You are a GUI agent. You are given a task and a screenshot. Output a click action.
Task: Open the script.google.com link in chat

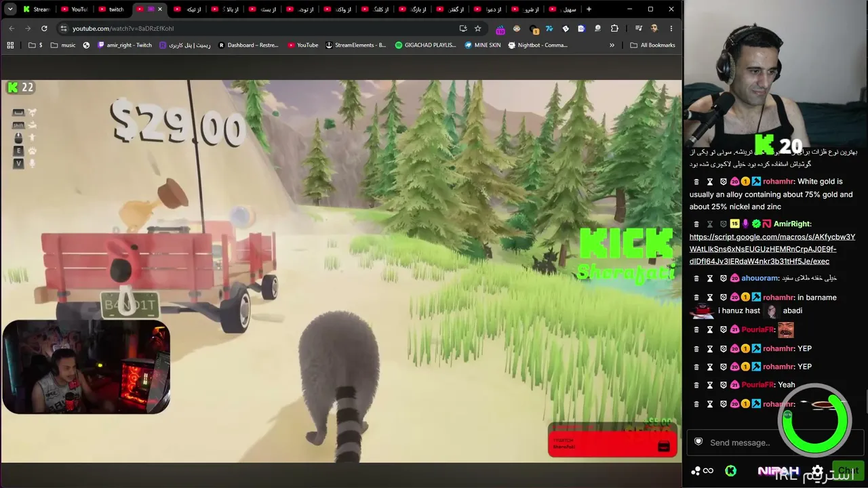pos(772,249)
